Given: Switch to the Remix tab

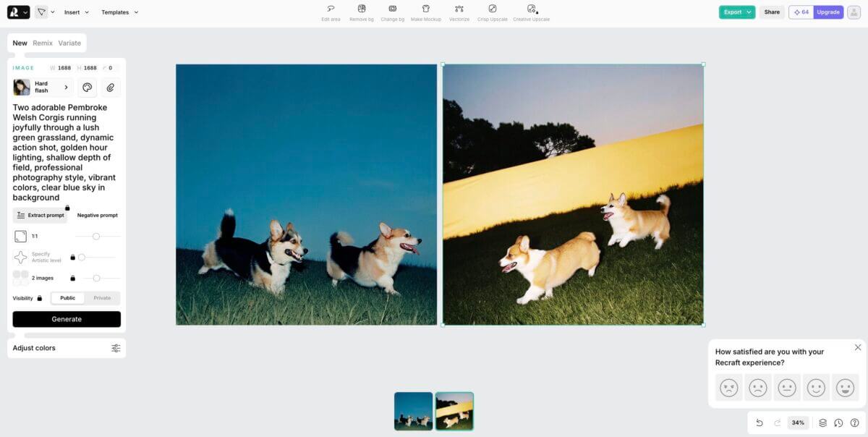Looking at the screenshot, I should 43,43.
